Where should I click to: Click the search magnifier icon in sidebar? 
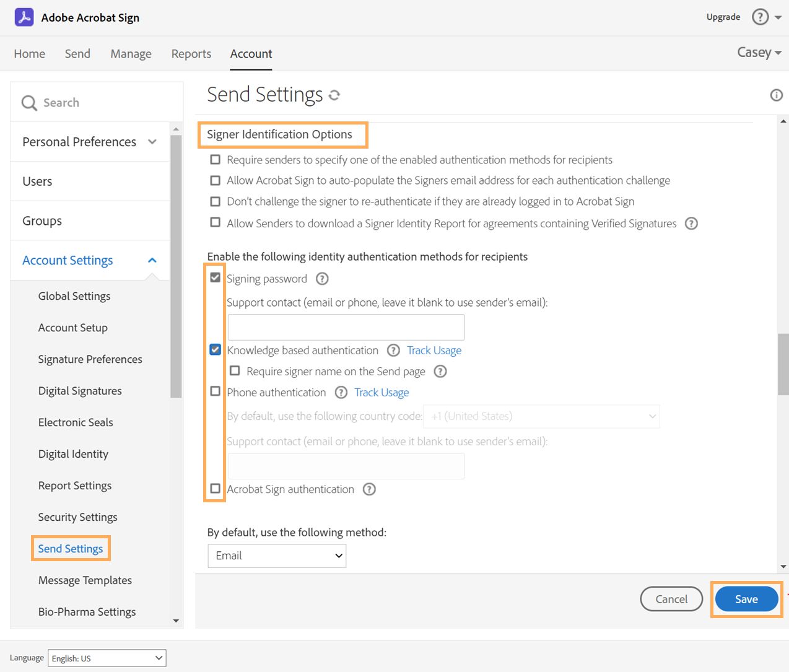click(x=29, y=103)
